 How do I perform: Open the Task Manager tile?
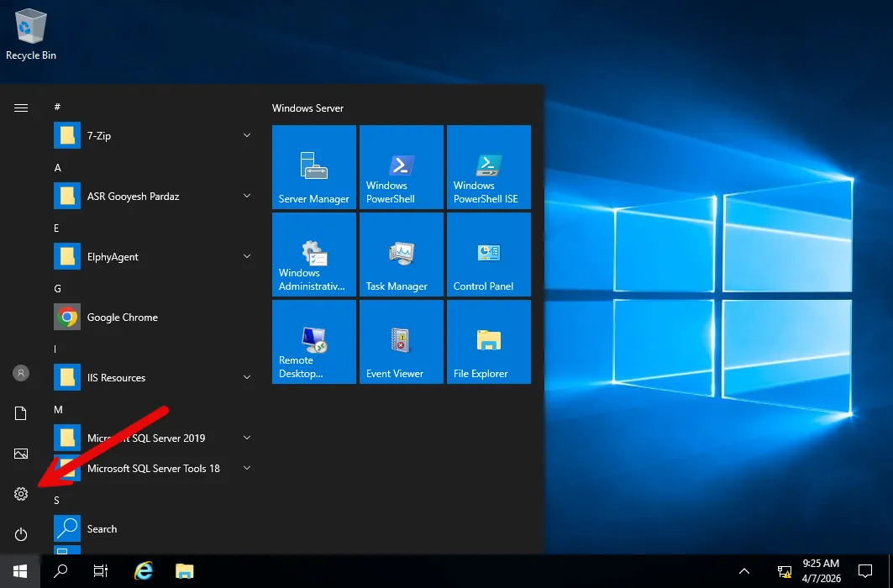pyautogui.click(x=402, y=255)
